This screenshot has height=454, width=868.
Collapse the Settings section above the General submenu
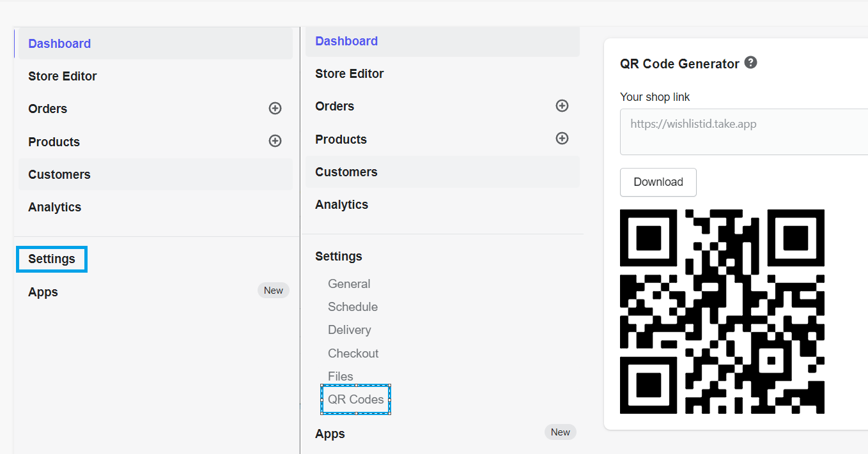tap(339, 257)
